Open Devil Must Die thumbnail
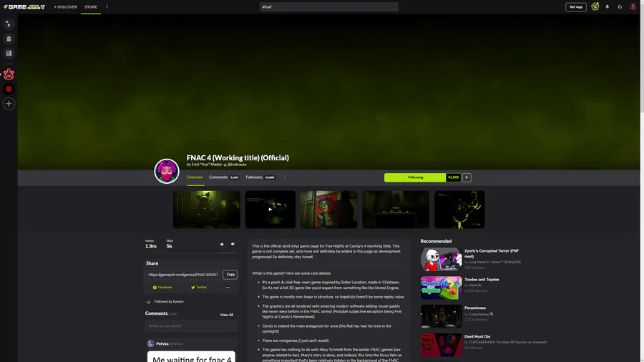The height and width of the screenshot is (362, 644). (x=441, y=345)
